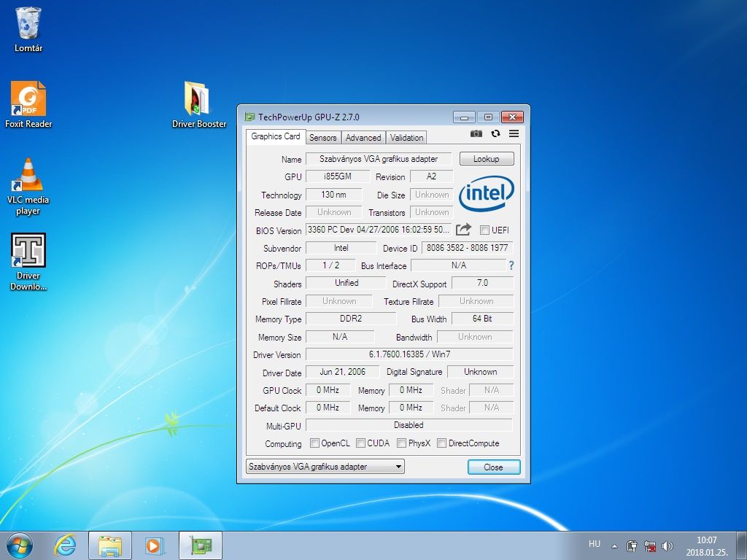Click Bus Width 64 Bit value
Viewport: 747px width, 560px height.
(482, 319)
